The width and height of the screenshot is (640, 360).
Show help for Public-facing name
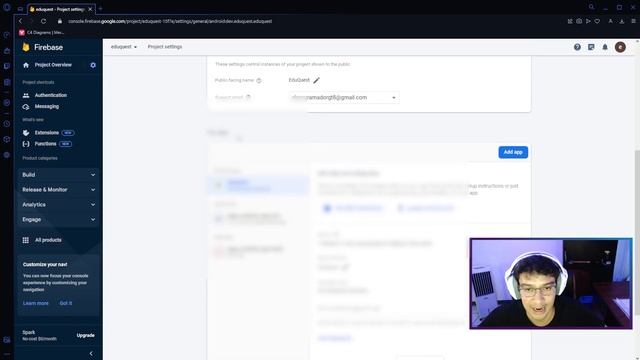click(259, 80)
